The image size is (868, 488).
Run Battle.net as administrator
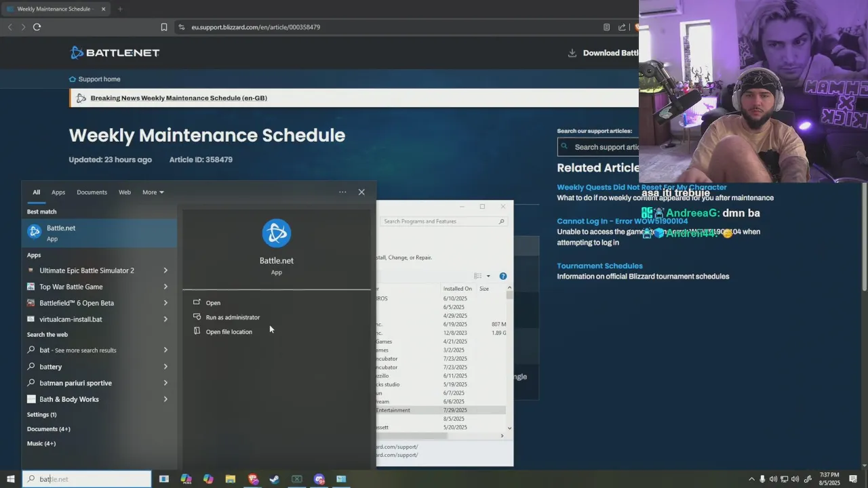[x=233, y=317]
